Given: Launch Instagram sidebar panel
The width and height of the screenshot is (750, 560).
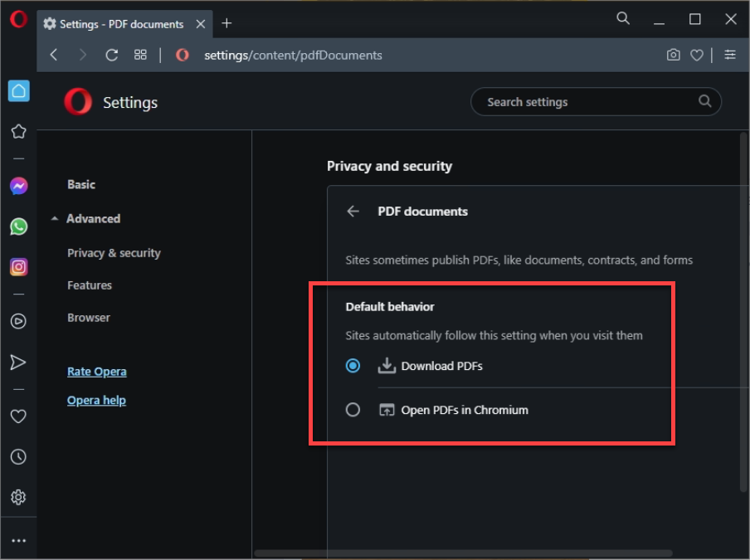Looking at the screenshot, I should (x=18, y=266).
